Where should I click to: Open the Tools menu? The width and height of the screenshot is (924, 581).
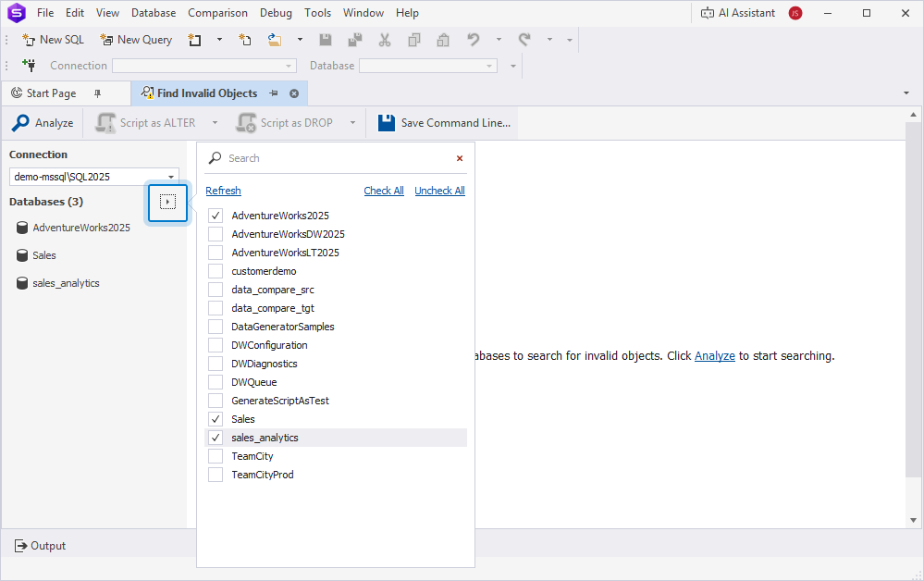click(317, 12)
